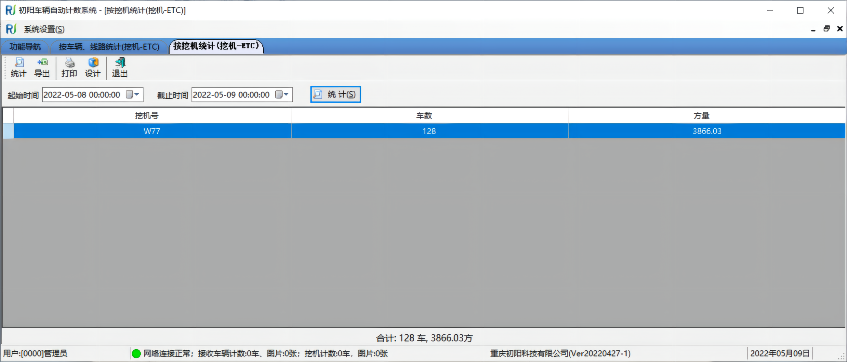The image size is (847, 362).
Task: Sort by the 挖机号 column header
Action: coord(152,116)
